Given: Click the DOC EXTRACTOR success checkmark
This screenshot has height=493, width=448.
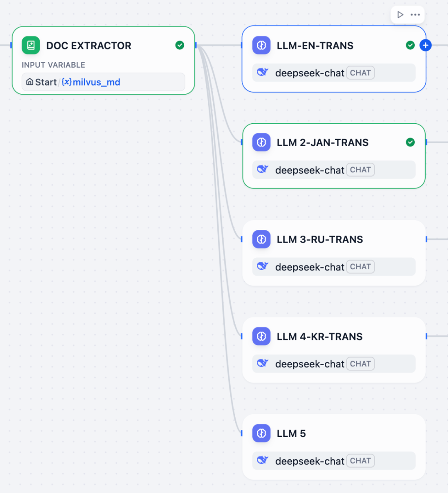Looking at the screenshot, I should coord(180,45).
